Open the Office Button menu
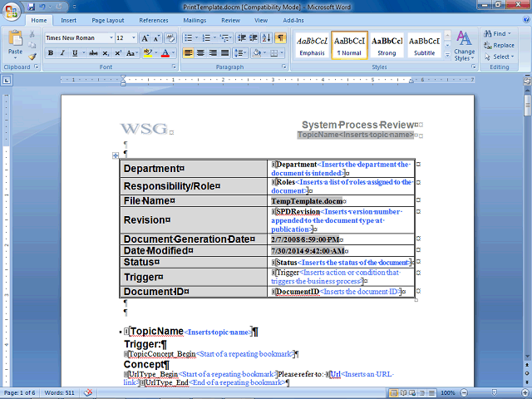Image resolution: width=532 pixels, height=399 pixels. (12, 11)
